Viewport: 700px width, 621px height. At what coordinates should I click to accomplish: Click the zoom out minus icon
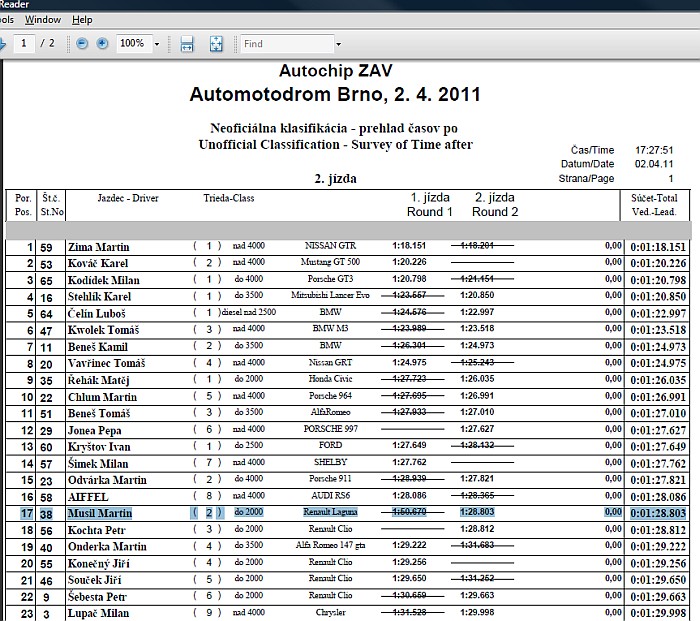tap(80, 44)
